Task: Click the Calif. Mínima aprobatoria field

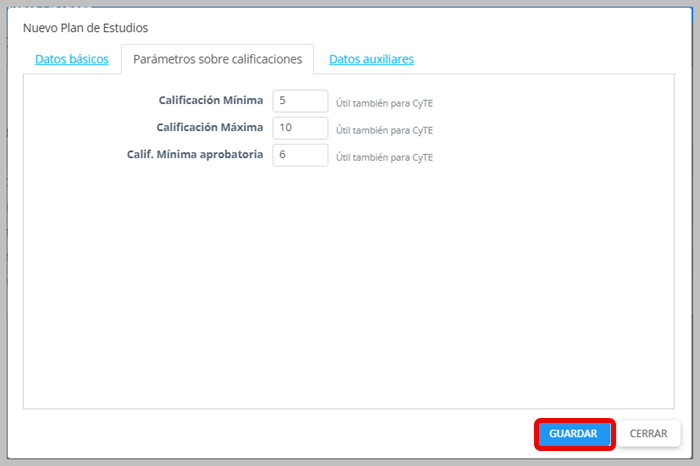Action: point(300,155)
